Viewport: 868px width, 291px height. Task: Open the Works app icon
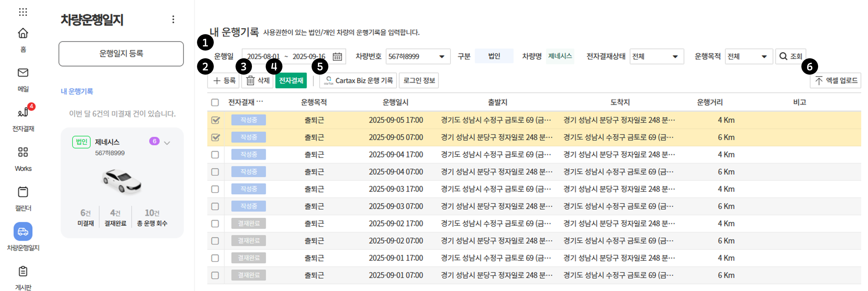(23, 153)
